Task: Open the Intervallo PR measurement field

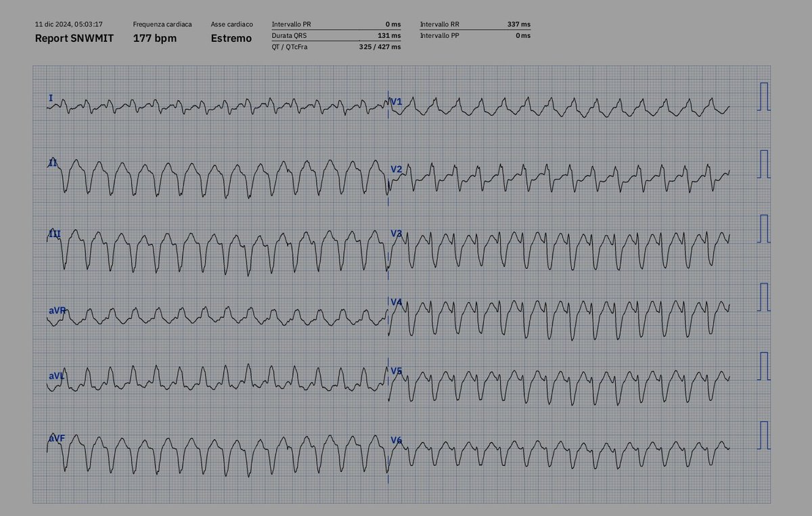Action: pos(306,24)
